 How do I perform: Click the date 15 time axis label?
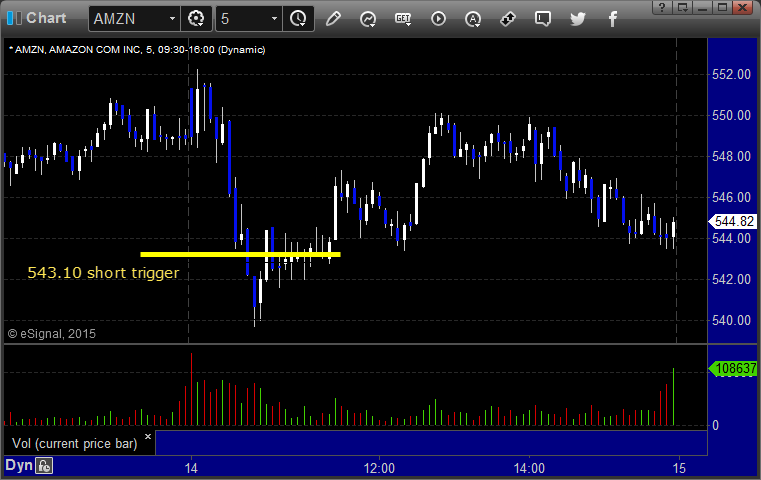pos(679,468)
